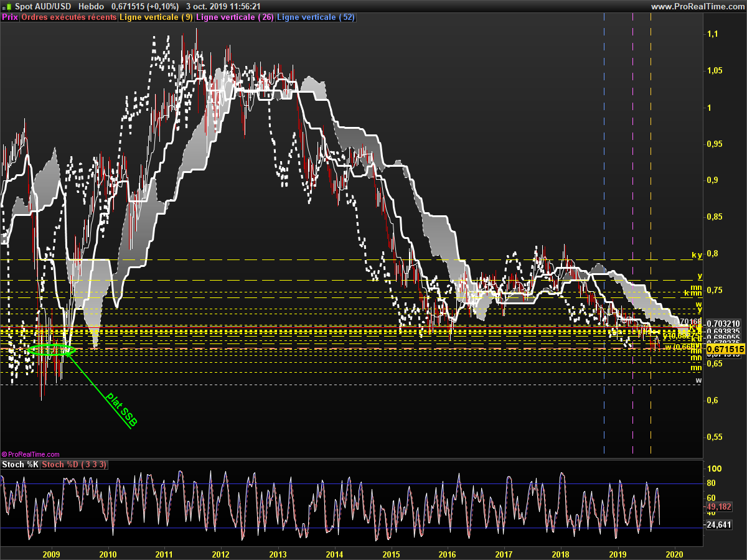Click the 60 label on stochastic axis

point(712,498)
